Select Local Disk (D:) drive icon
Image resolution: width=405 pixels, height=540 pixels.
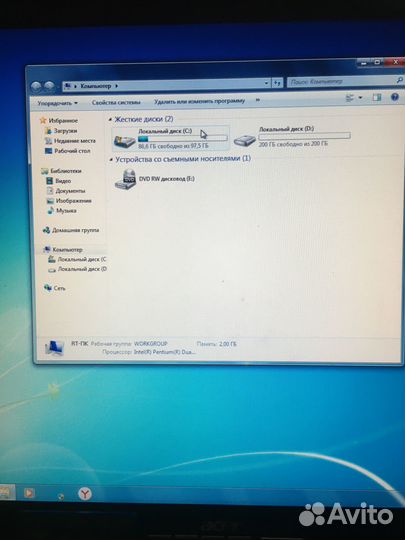coord(245,140)
